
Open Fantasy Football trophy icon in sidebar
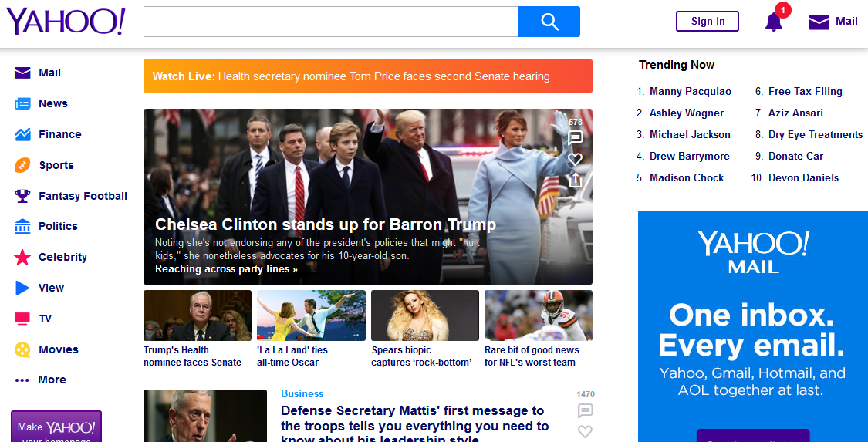(22, 196)
